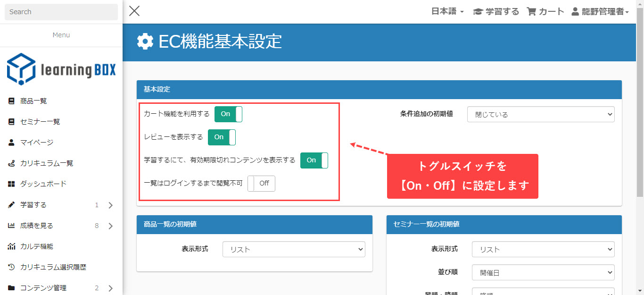Click the pencil icon beside 学習する
The width and height of the screenshot is (644, 295).
coord(12,205)
